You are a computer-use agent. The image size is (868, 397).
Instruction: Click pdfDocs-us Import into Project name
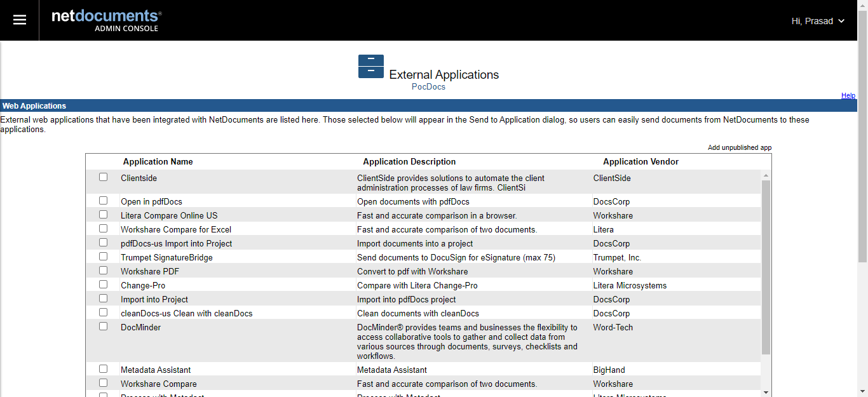point(177,244)
